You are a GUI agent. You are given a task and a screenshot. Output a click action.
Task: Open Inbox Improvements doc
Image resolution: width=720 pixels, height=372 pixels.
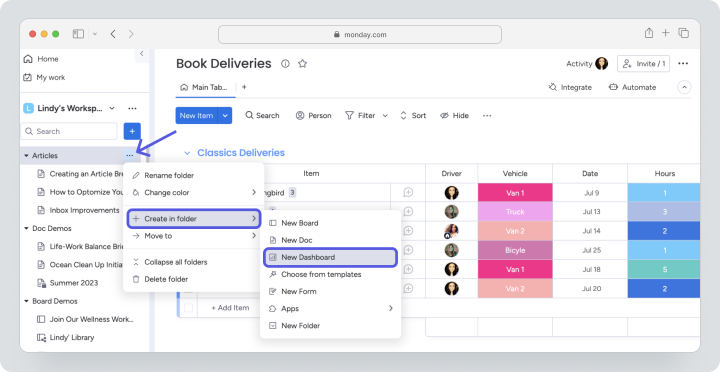[x=78, y=210]
